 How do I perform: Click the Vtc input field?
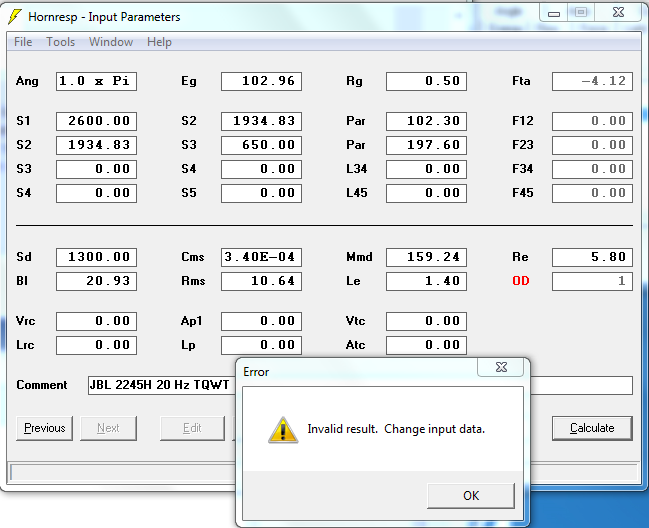[x=426, y=322]
